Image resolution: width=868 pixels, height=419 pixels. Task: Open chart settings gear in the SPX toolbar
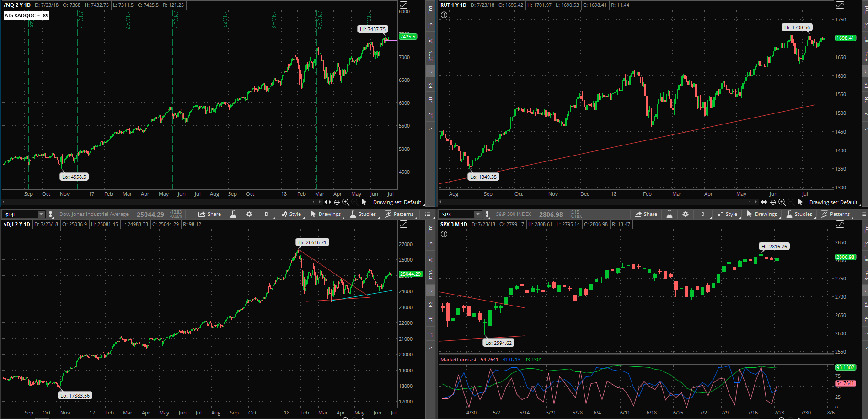pos(686,214)
